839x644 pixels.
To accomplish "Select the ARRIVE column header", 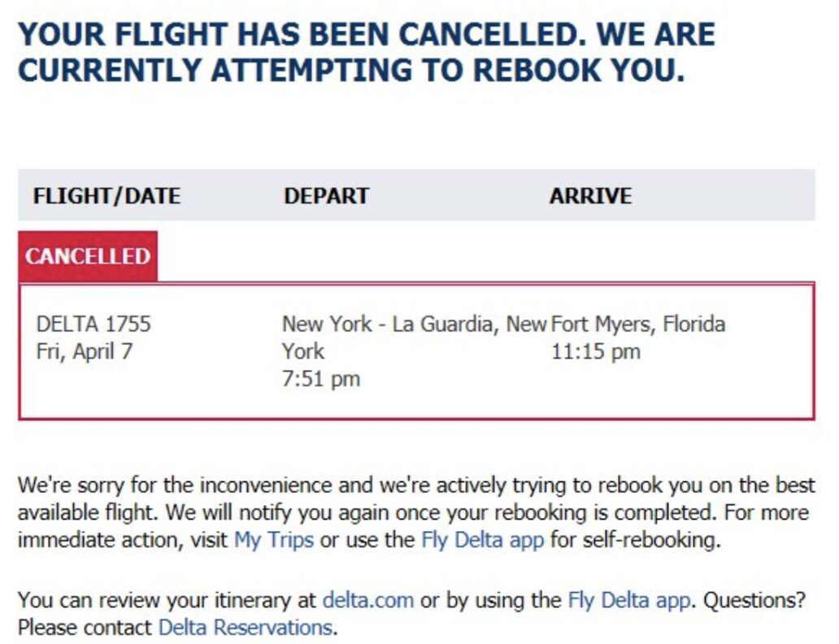I will click(x=591, y=196).
